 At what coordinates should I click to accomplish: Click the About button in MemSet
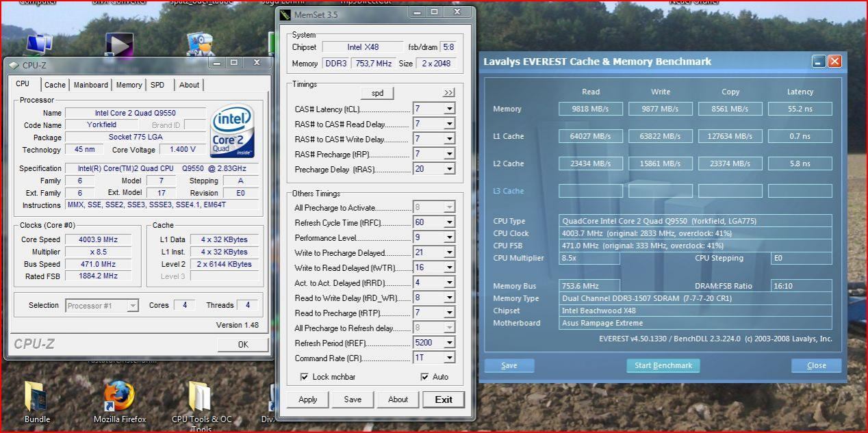coord(398,399)
